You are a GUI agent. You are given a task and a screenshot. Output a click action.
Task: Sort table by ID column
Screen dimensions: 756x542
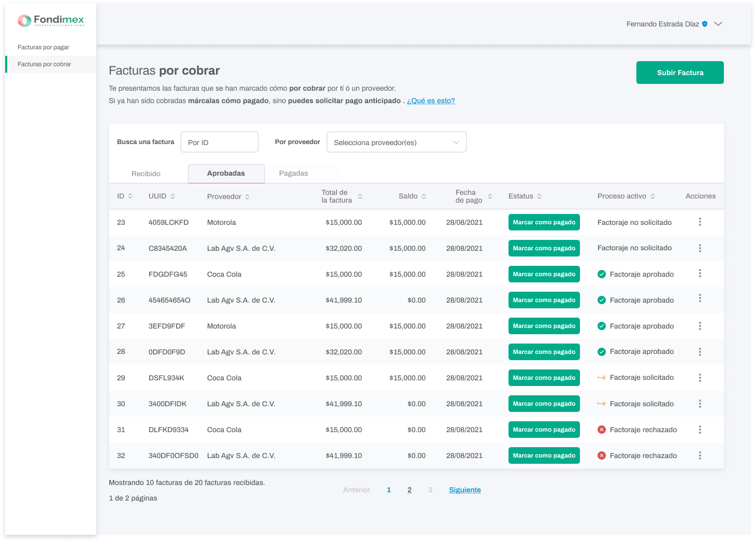(130, 196)
